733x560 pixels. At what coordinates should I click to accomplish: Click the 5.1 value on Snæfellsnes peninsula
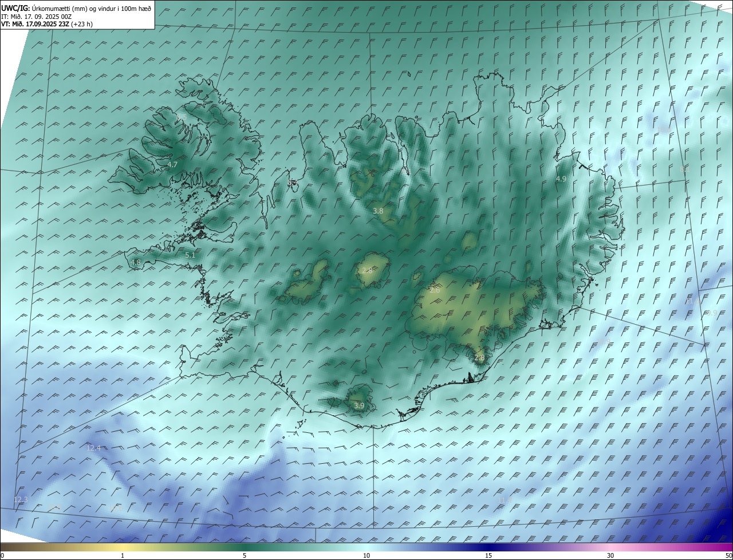[x=190, y=255]
